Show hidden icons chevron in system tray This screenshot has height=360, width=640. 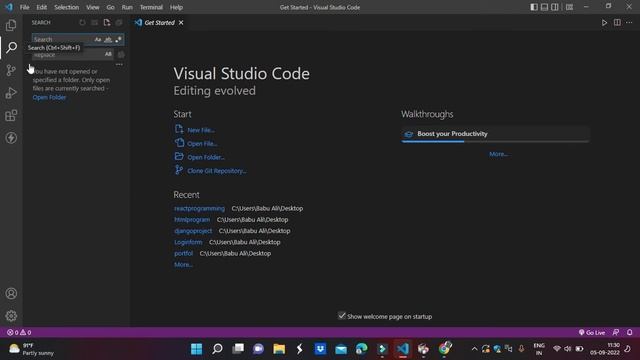(x=474, y=349)
